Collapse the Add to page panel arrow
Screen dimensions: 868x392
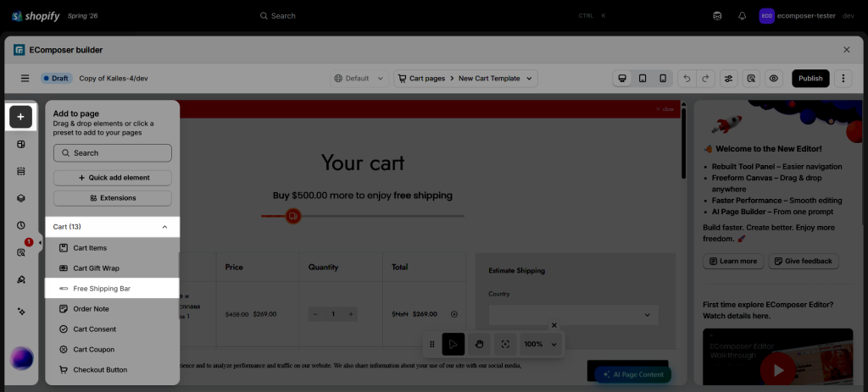coord(40,243)
